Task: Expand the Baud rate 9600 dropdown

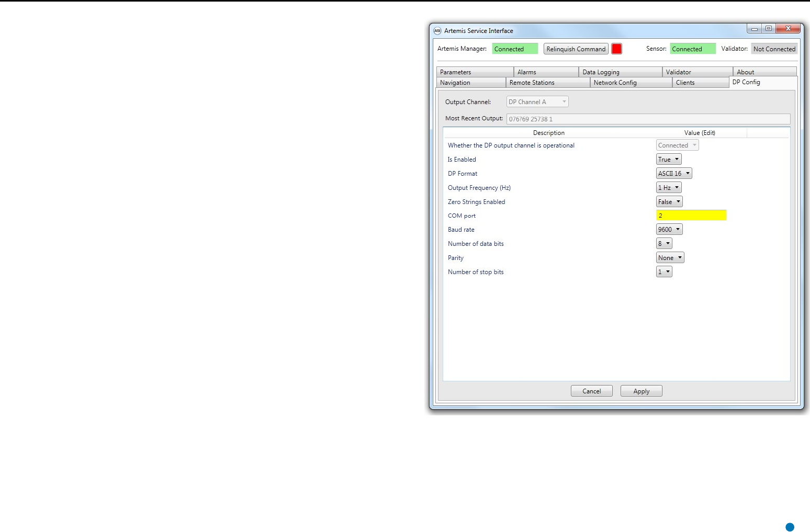Action: (669, 230)
